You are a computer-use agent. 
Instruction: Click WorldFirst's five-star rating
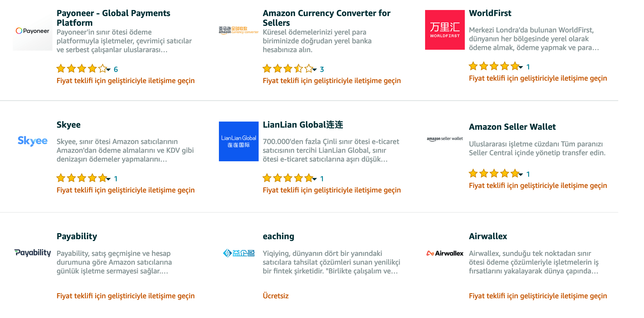pos(494,66)
